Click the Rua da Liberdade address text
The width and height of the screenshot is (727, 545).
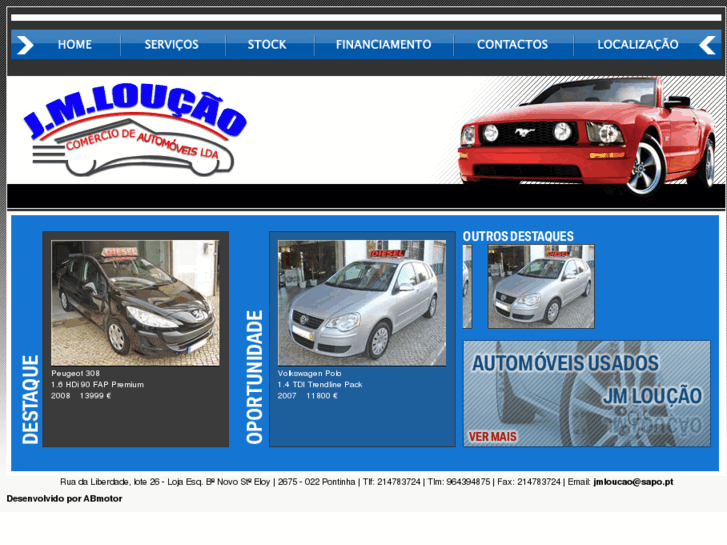coord(165,482)
